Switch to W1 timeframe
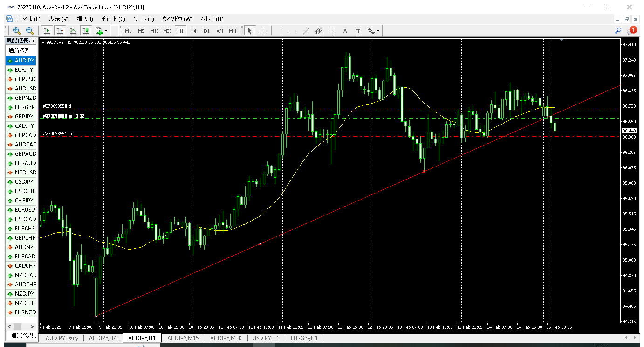The height and width of the screenshot is (347, 644). (219, 31)
